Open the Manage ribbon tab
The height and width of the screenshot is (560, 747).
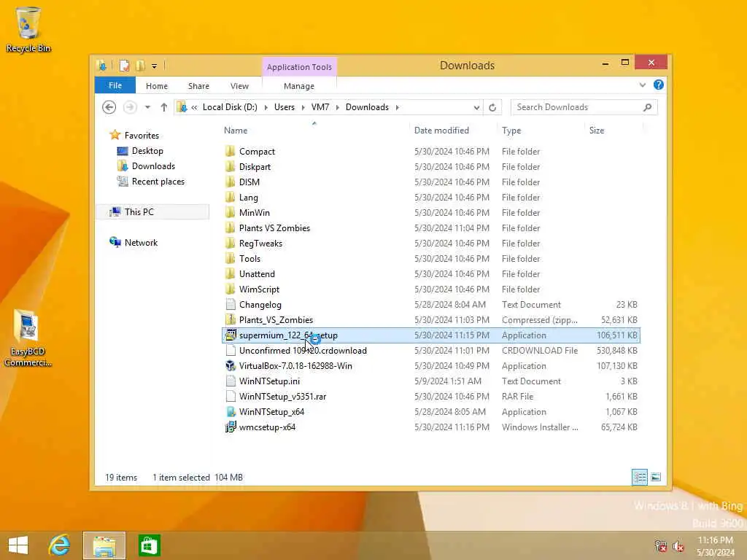pos(299,86)
